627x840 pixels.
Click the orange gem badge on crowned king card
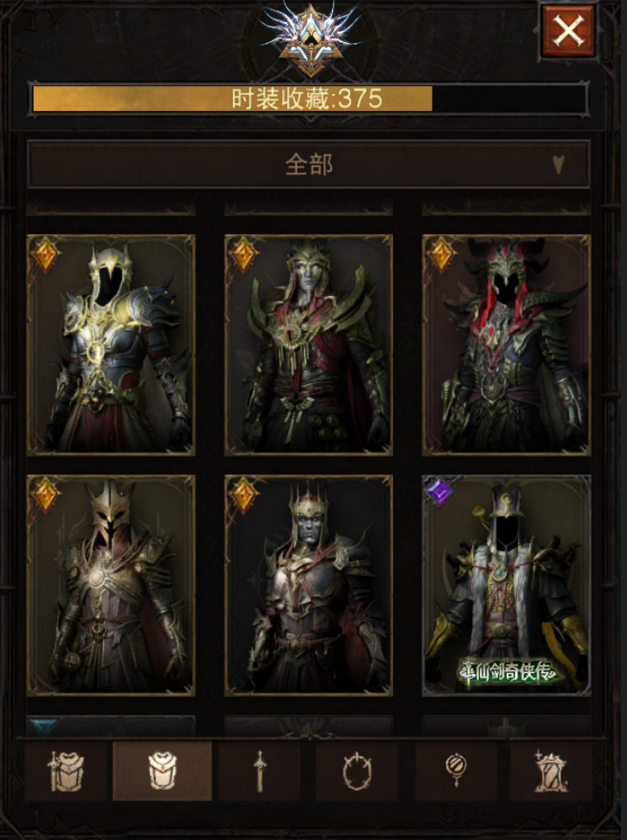[x=243, y=493]
